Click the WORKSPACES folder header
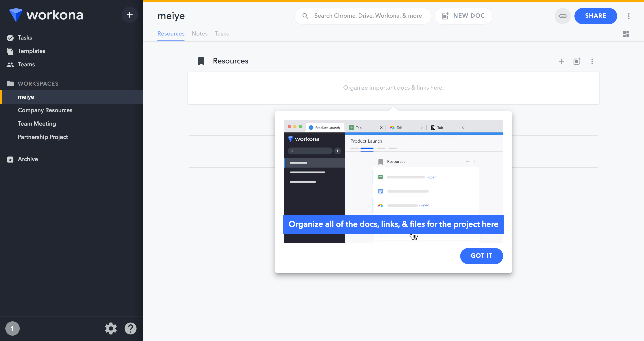 (38, 83)
